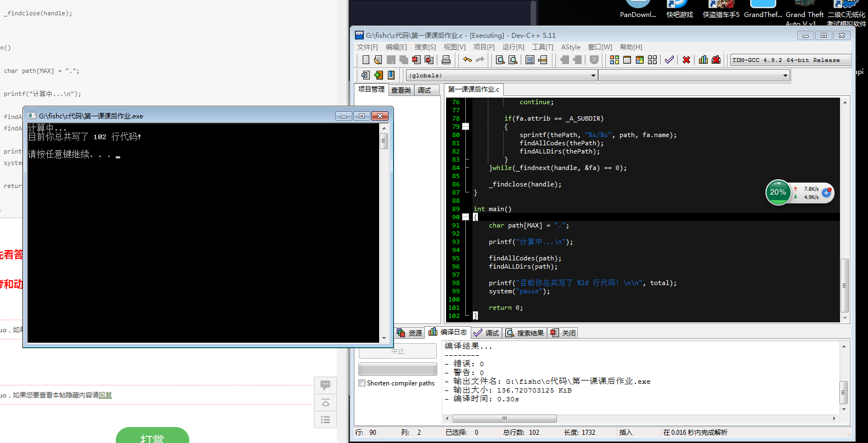The width and height of the screenshot is (868, 443).
Task: Click the code editor vertical scrollbar thumb
Action: coord(844,285)
